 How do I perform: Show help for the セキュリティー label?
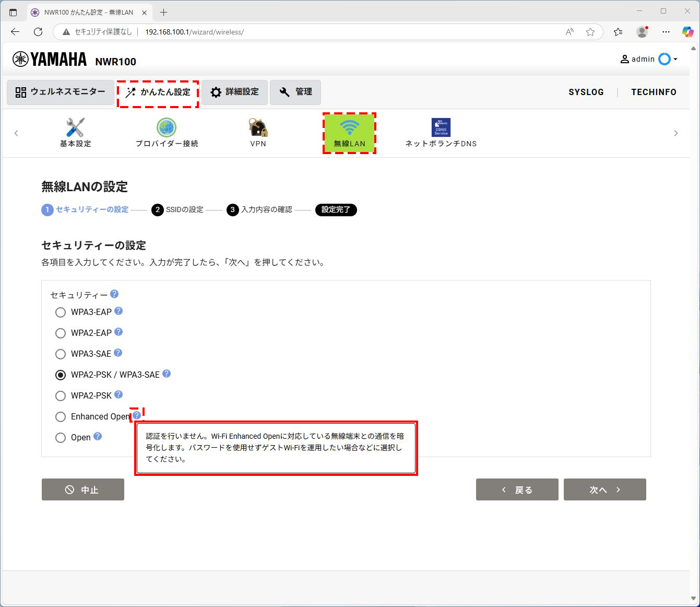pos(114,294)
